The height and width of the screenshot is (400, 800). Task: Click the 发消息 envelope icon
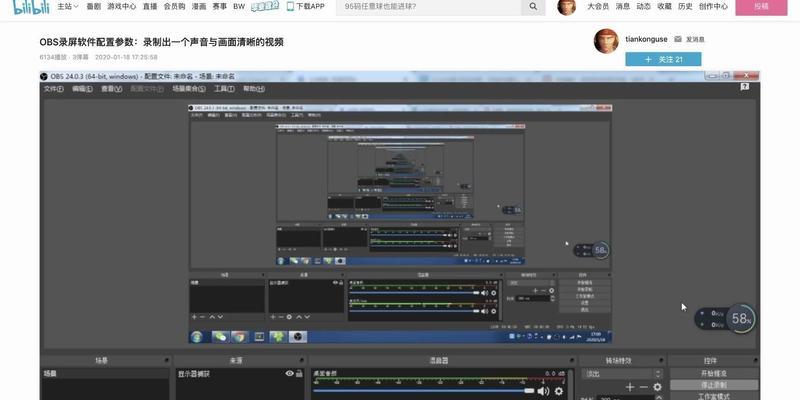click(x=678, y=39)
